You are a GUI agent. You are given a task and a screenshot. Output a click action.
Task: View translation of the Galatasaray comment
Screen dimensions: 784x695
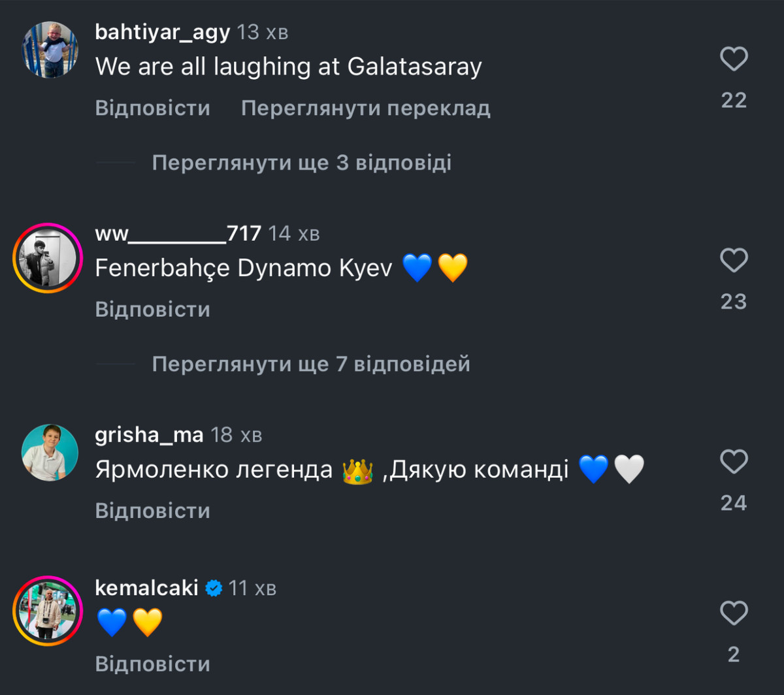coord(365,108)
